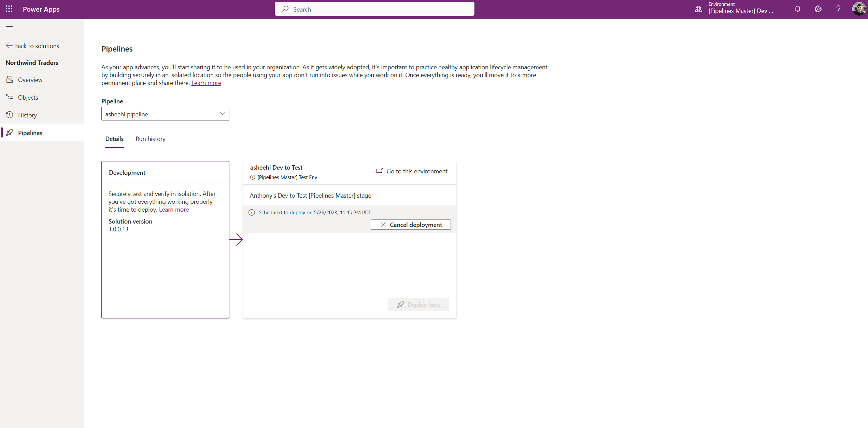Open the Power Apps waffle menu
Screen dimensions: 868x428
(x=9, y=9)
